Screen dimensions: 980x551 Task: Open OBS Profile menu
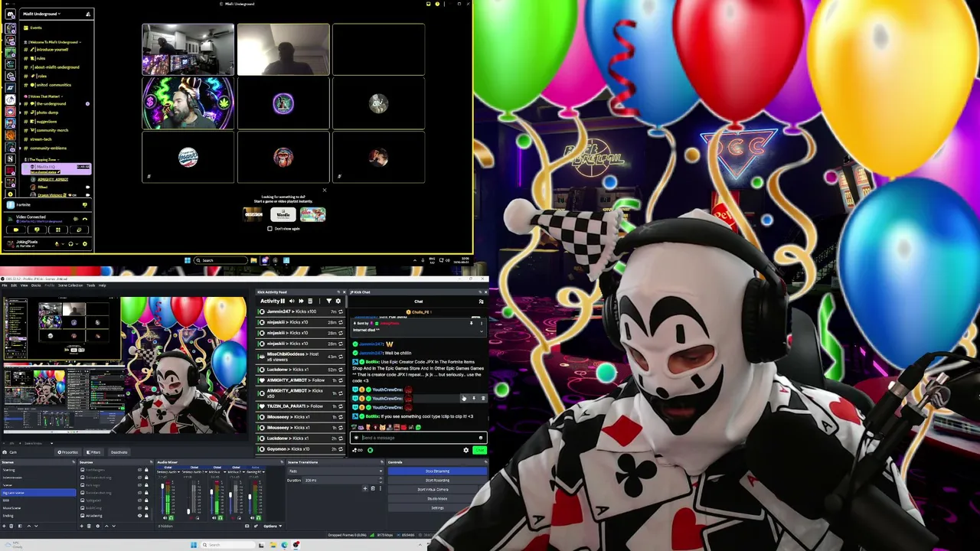[50, 285]
